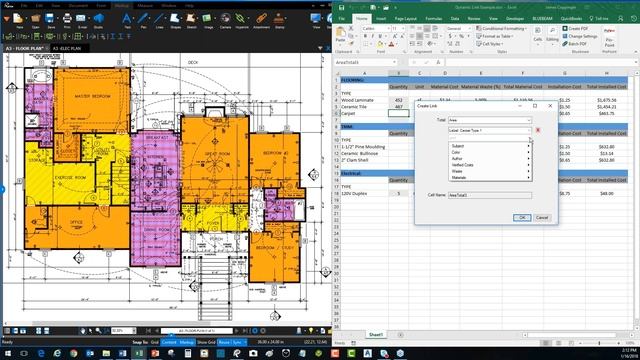Click Format as Table in Excel ribbon

(x=495, y=36)
